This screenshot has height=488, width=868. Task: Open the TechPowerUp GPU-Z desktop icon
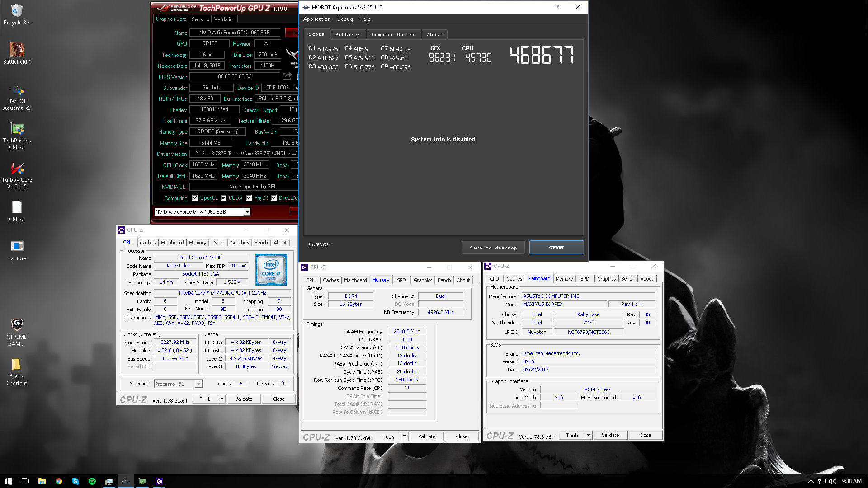17,136
